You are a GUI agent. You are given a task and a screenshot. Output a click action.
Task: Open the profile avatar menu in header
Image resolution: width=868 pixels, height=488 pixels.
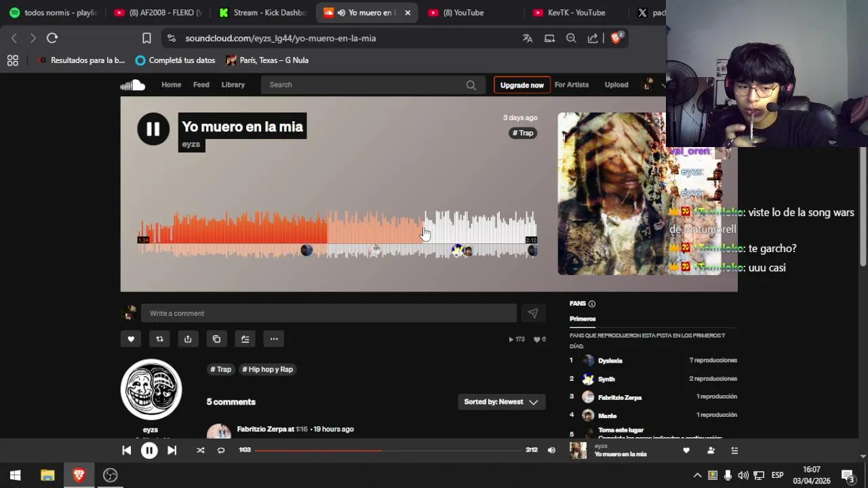coord(648,85)
